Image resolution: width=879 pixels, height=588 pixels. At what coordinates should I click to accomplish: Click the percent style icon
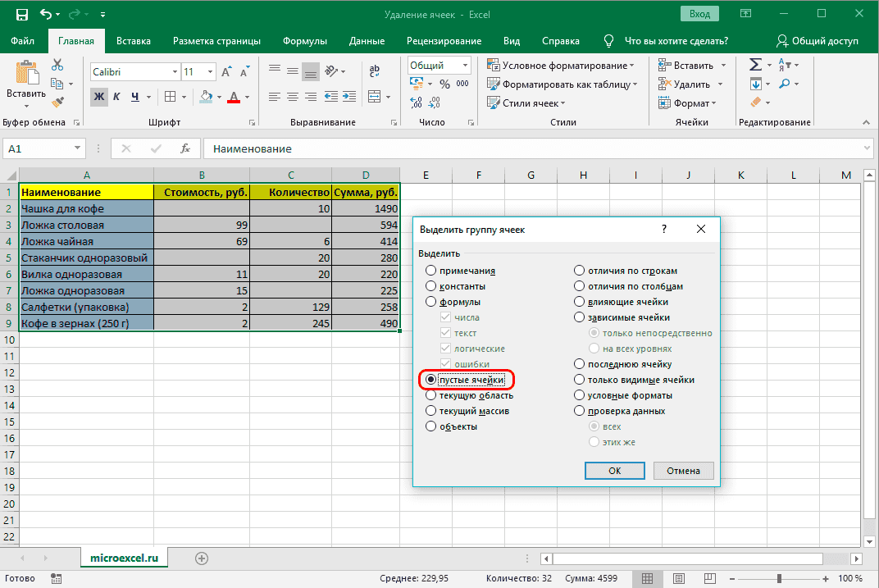[x=445, y=84]
